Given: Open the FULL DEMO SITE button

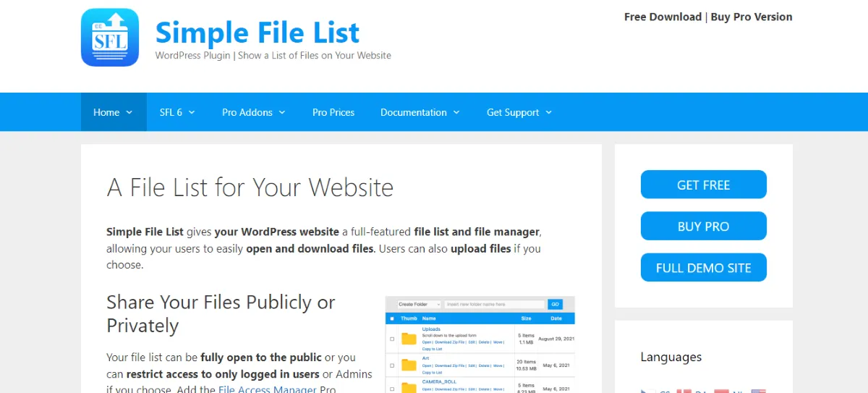Looking at the screenshot, I should pyautogui.click(x=703, y=268).
